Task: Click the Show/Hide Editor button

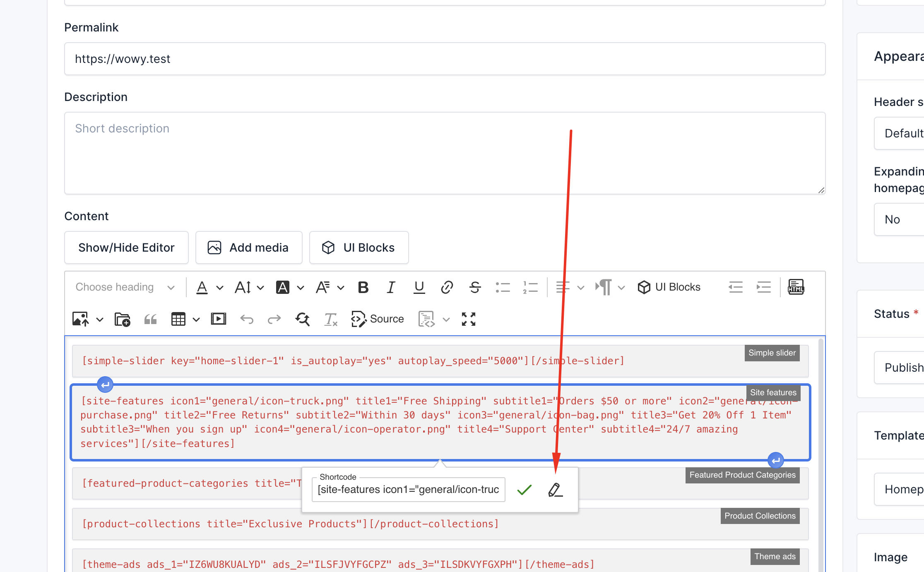Action: click(126, 248)
